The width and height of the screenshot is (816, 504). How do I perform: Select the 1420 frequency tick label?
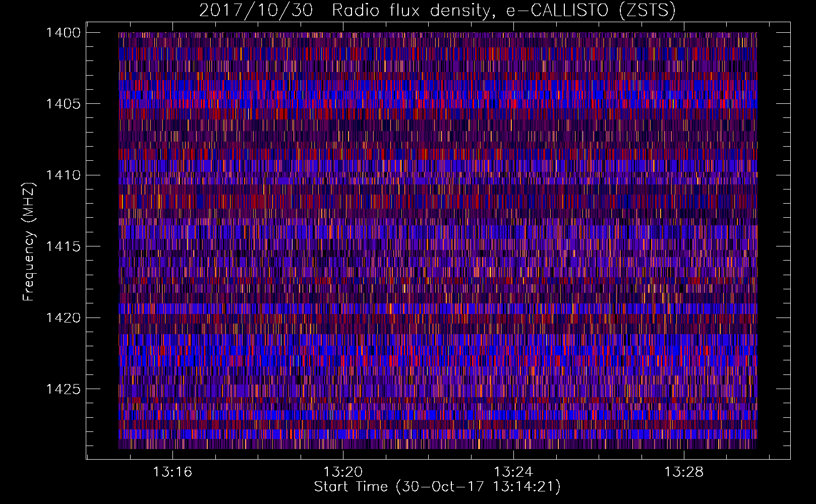coord(64,318)
